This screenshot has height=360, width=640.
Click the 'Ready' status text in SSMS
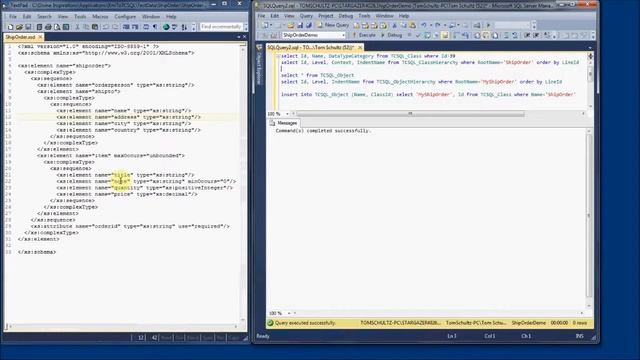(263, 336)
